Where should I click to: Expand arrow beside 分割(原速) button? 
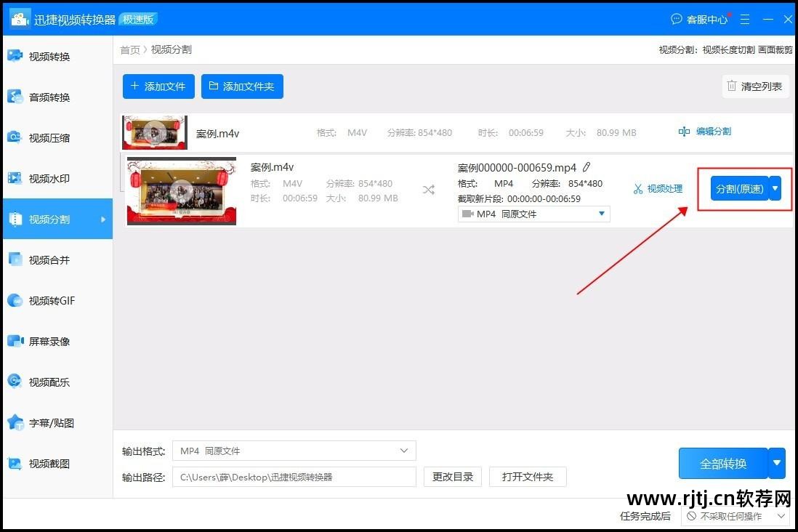tap(775, 189)
